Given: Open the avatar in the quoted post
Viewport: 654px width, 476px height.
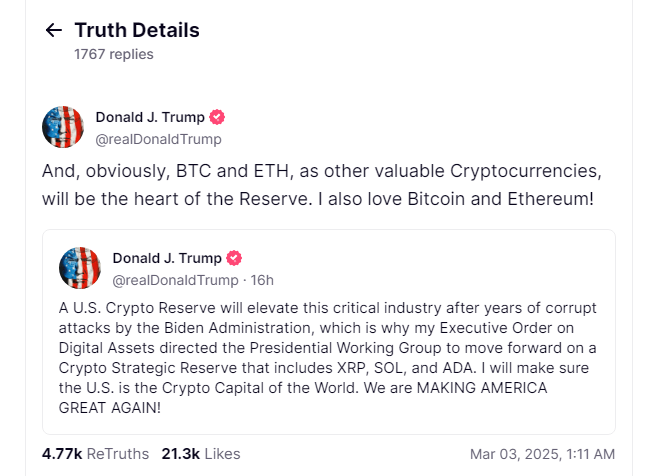Looking at the screenshot, I should point(80,268).
